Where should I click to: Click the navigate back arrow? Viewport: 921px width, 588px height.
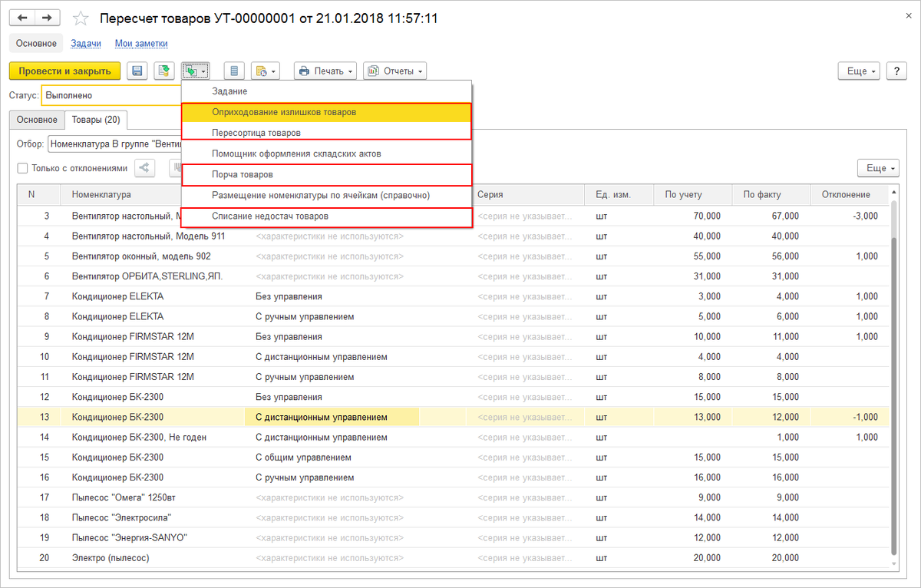[21, 17]
